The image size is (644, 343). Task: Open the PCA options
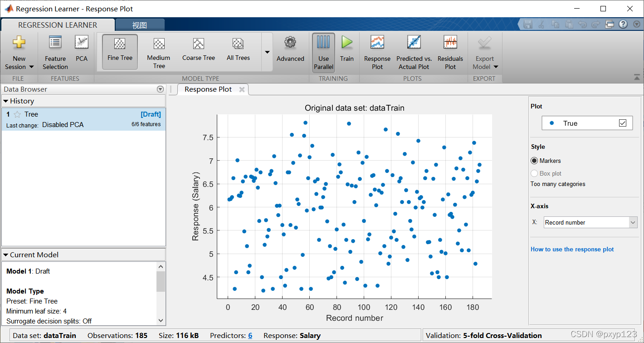(82, 49)
